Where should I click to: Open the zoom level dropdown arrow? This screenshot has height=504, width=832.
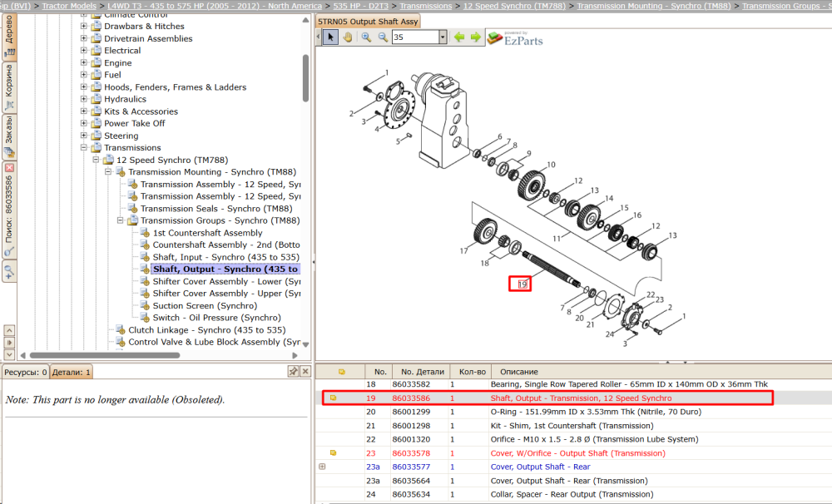[x=443, y=37]
